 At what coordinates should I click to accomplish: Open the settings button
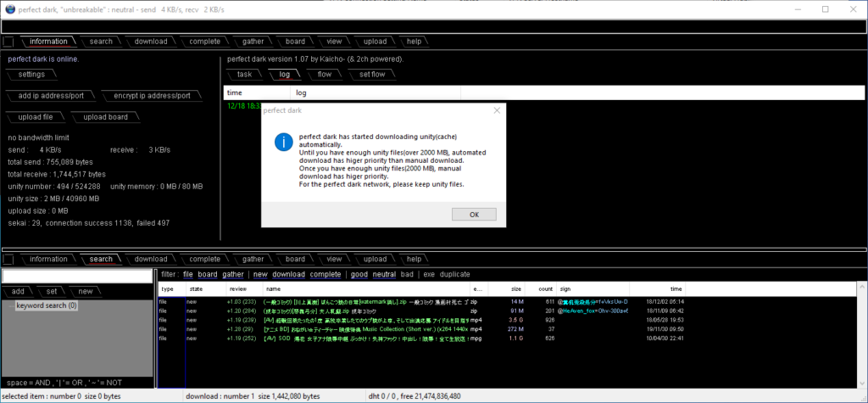point(31,75)
